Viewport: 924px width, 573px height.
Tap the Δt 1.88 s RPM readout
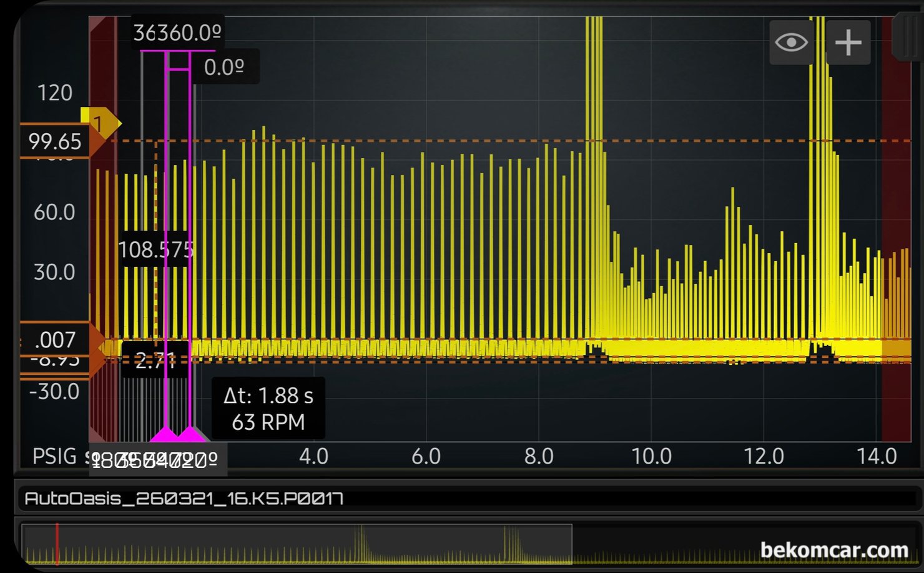pyautogui.click(x=268, y=409)
